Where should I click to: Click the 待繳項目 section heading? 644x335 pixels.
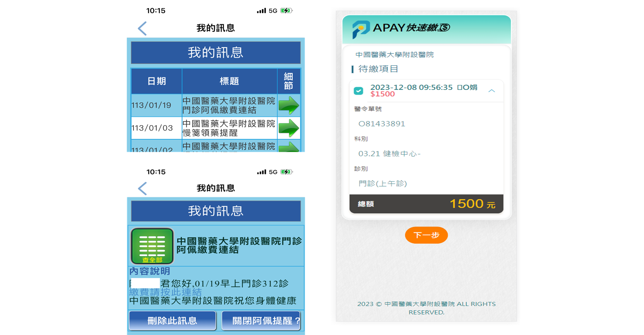pyautogui.click(x=378, y=69)
